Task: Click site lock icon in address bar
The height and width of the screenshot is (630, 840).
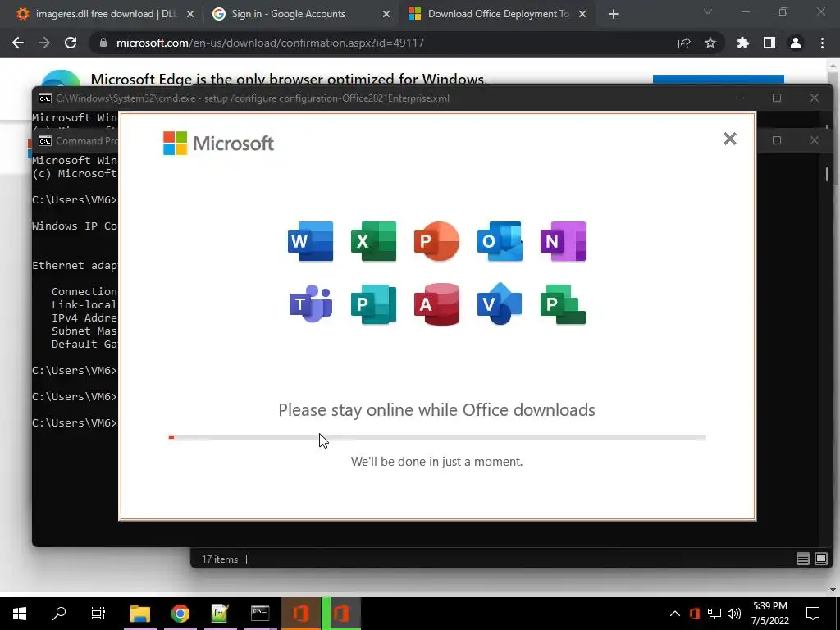Action: (x=103, y=43)
